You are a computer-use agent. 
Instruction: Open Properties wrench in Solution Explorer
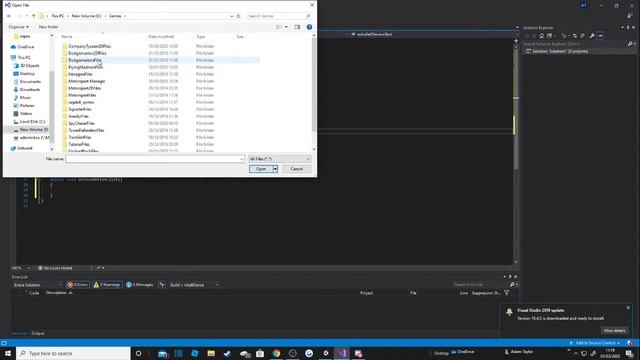tap(592, 36)
